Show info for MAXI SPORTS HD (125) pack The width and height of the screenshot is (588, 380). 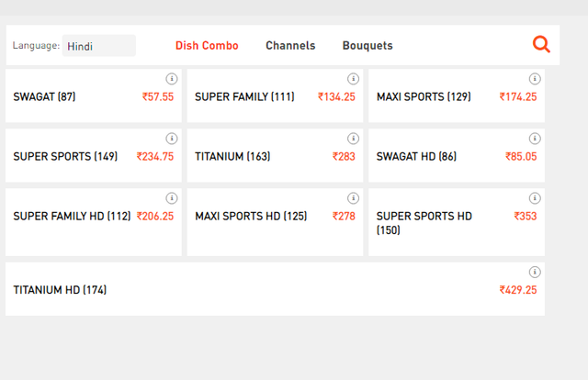tap(353, 198)
